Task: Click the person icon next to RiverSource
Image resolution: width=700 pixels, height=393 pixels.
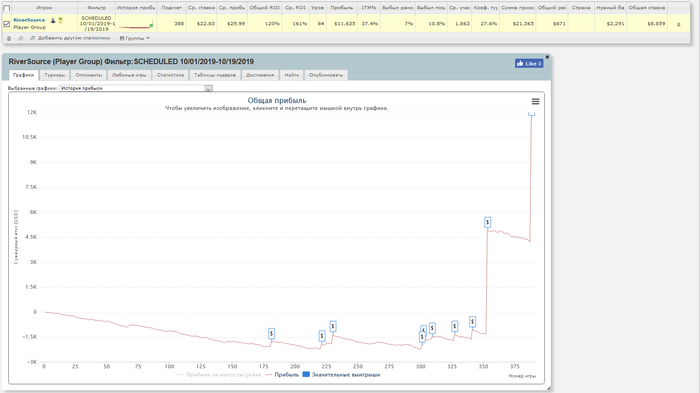Action: click(x=53, y=21)
